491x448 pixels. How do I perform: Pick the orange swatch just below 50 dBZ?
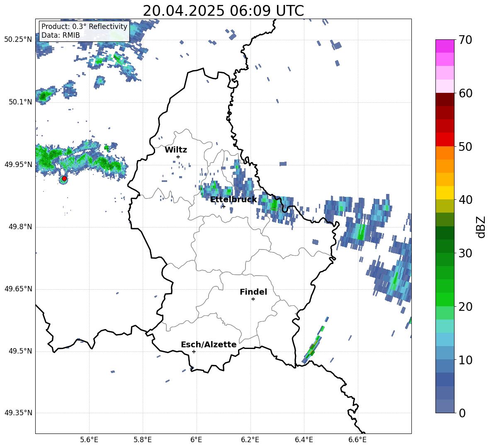445,153
